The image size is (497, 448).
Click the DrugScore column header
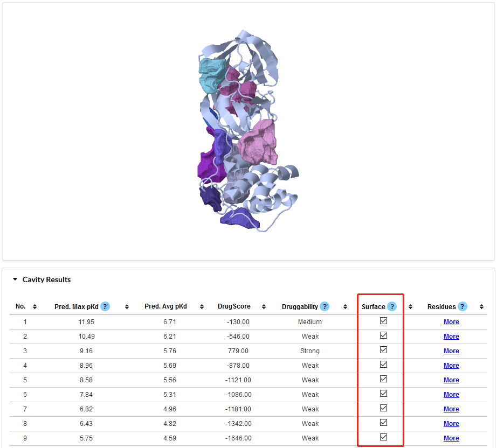[234, 306]
